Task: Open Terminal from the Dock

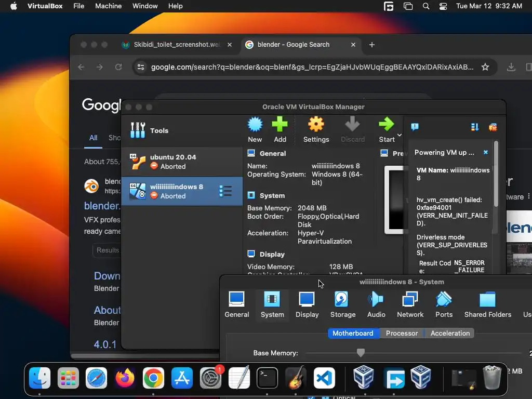Action: click(267, 378)
